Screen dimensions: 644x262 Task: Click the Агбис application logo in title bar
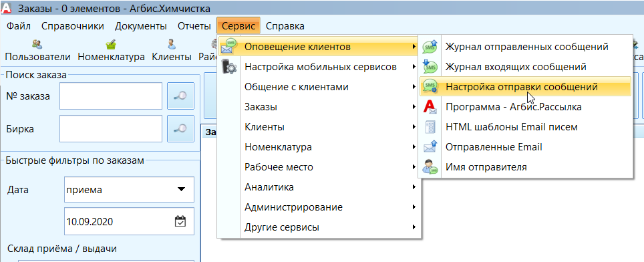7,8
